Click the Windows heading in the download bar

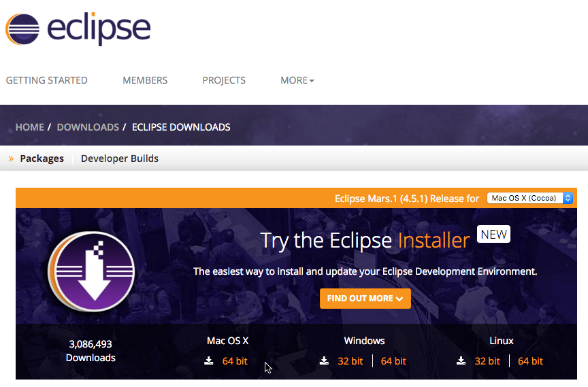[365, 341]
